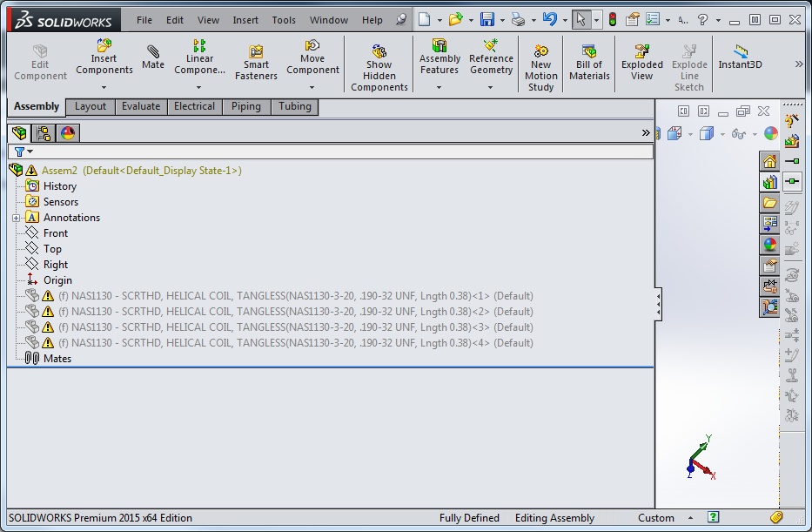Open the Save button dropdown arrow
Screen dimensions: 812x532
click(502, 21)
